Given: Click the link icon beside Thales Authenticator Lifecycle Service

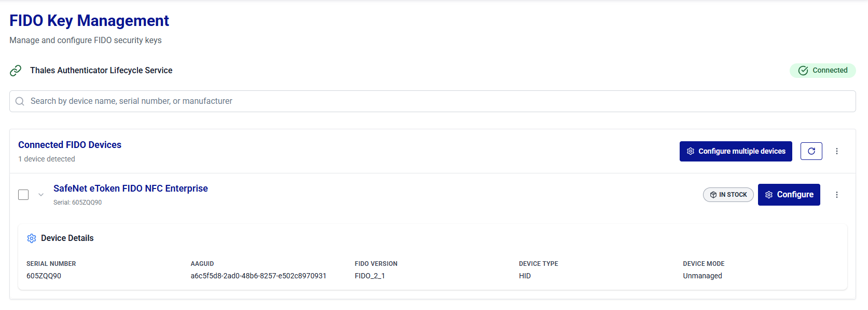Looking at the screenshot, I should click(16, 71).
